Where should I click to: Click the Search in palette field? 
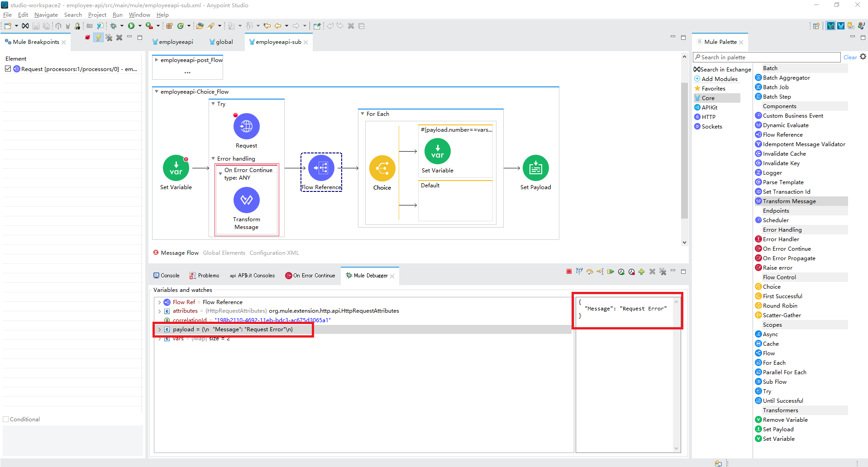coord(767,57)
